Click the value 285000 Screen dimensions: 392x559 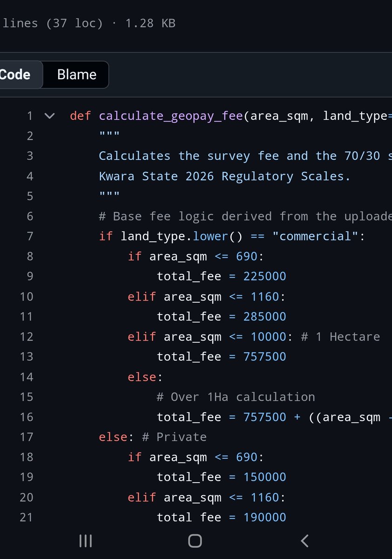[x=265, y=316]
